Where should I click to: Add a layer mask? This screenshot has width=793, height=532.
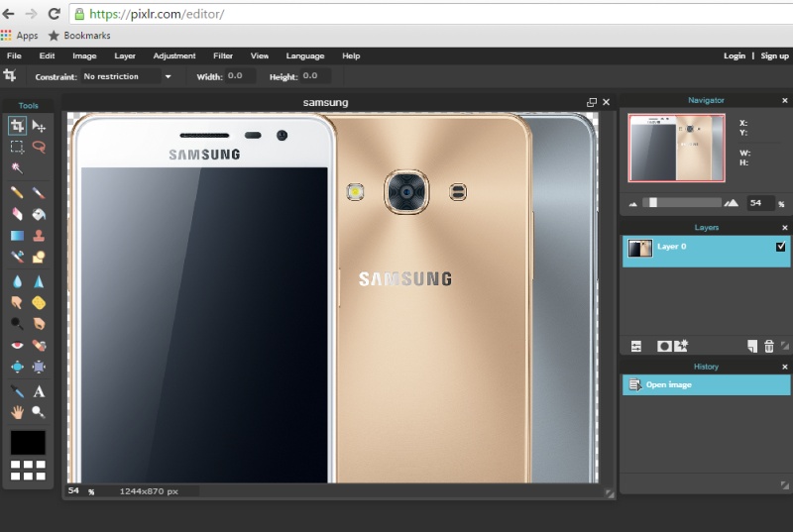[664, 346]
